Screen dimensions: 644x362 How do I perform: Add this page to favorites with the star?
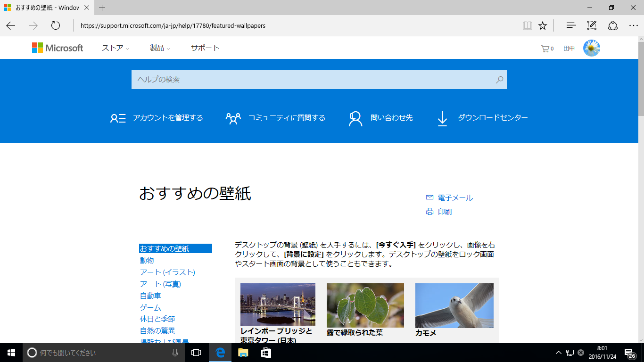(543, 25)
